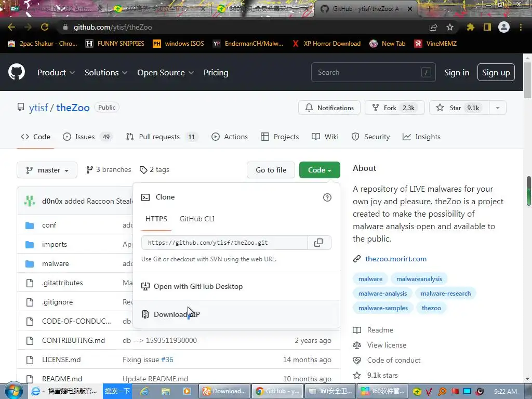Viewport: 532px width, 399px height.
Task: Click the Notifications bell button
Action: [329, 108]
